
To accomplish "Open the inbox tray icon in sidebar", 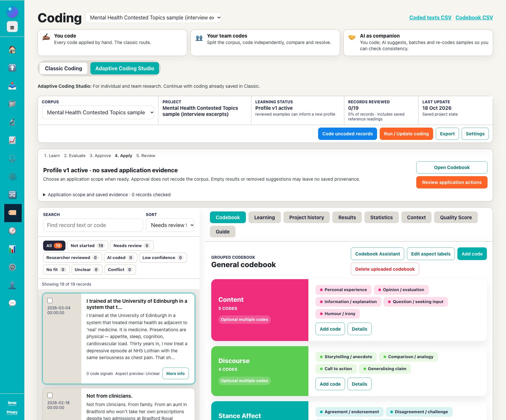I will coord(12,86).
